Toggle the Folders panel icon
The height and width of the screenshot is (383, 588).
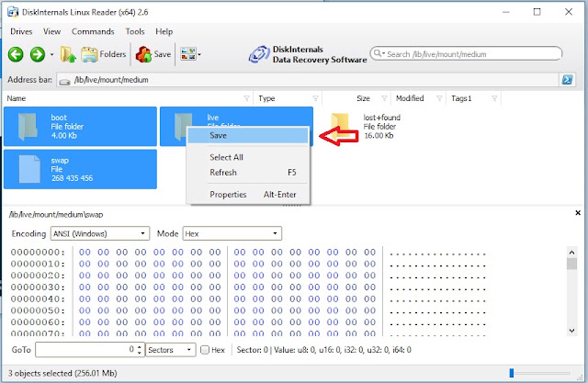point(104,54)
